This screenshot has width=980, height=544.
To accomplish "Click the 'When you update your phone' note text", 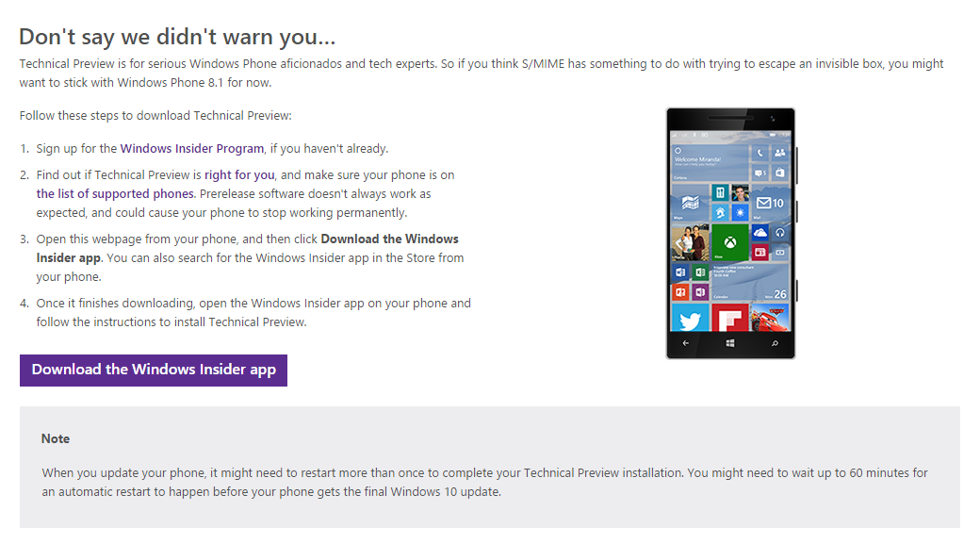I will click(x=484, y=482).
